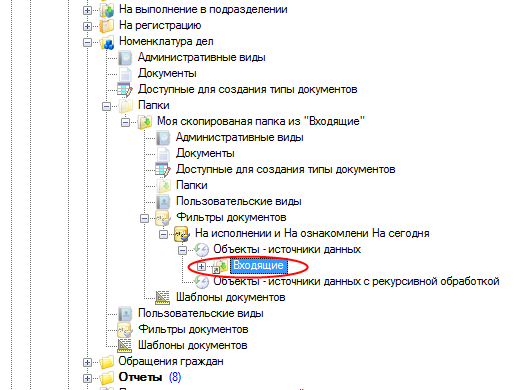Click 'Объекты - источники данных' clock icon

coord(201,250)
